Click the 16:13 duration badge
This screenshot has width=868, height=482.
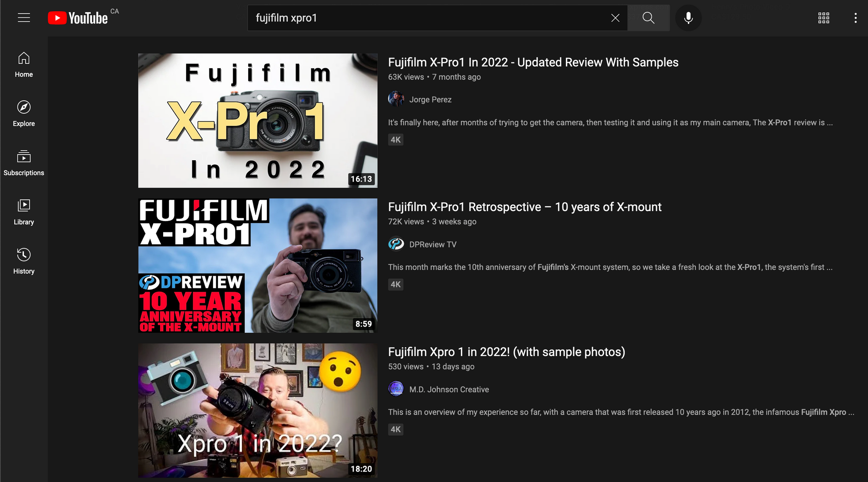(362, 179)
